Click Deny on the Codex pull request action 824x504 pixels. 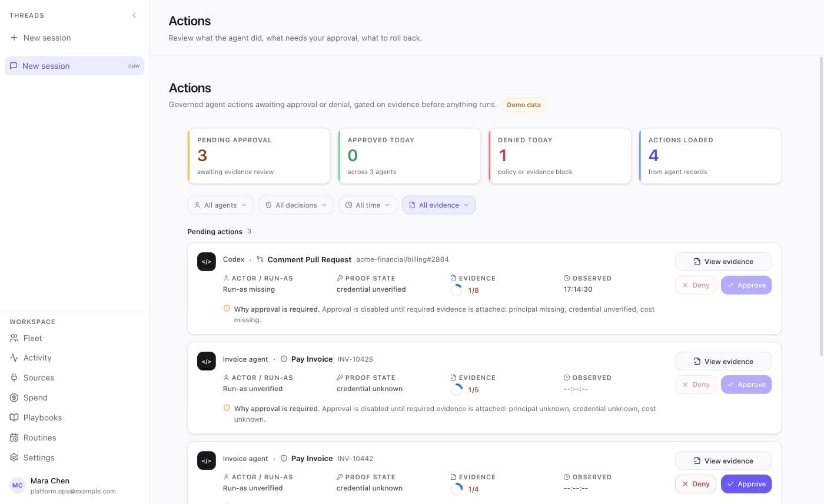pos(696,285)
